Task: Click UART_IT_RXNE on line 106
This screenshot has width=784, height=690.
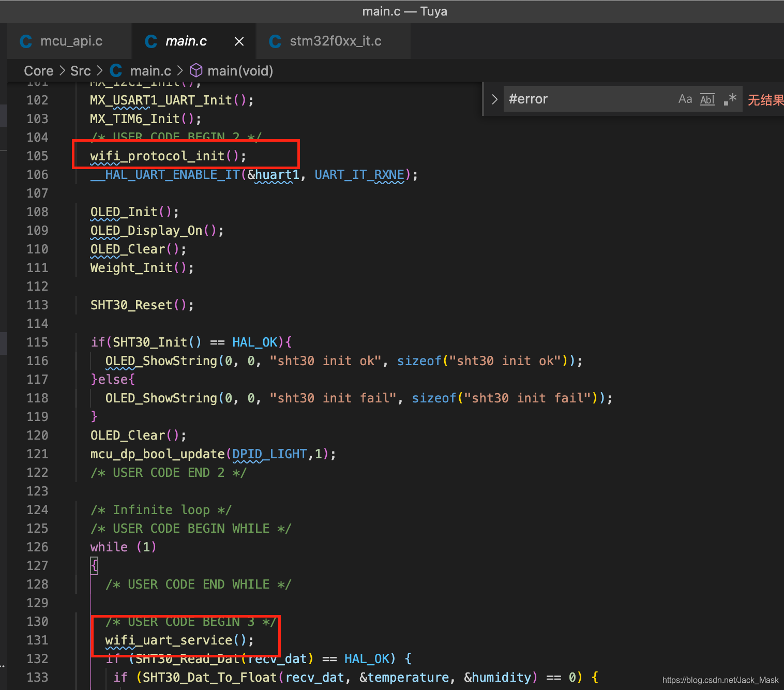Action: (359, 174)
